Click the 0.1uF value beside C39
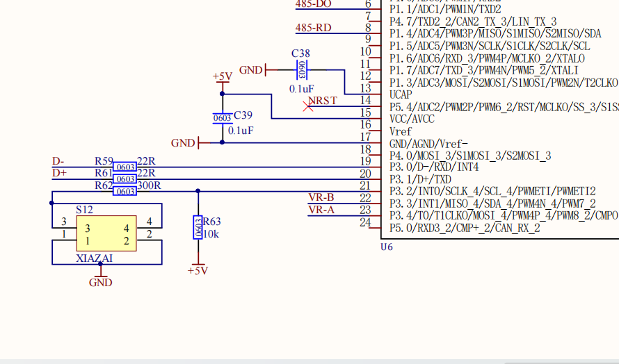The height and width of the screenshot is (364, 619). tap(241, 131)
